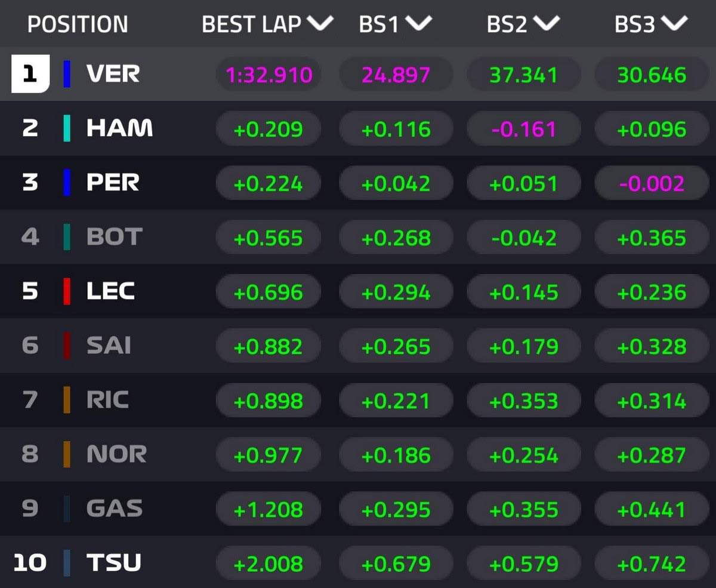Screen dimensions: 716x588
Task: Click LEC's red team color bar
Action: [67, 291]
